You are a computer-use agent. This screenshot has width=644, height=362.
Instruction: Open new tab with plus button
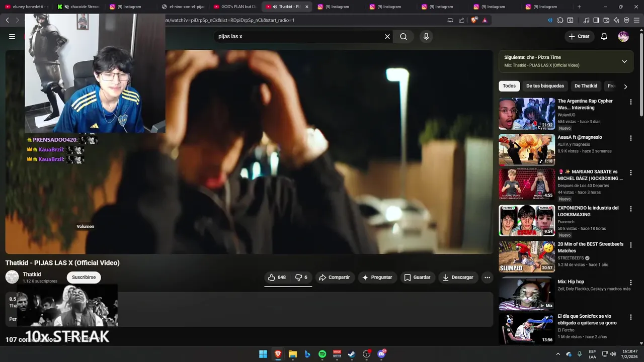[579, 7]
